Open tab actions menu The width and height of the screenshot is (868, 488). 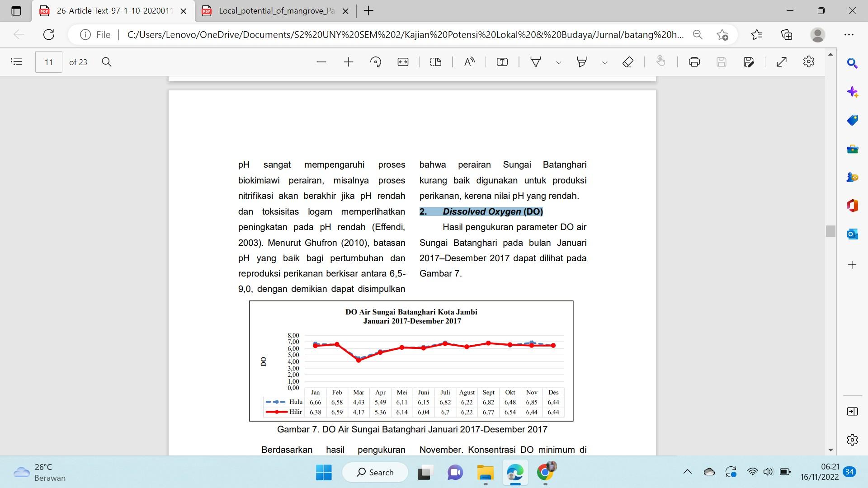(x=16, y=11)
